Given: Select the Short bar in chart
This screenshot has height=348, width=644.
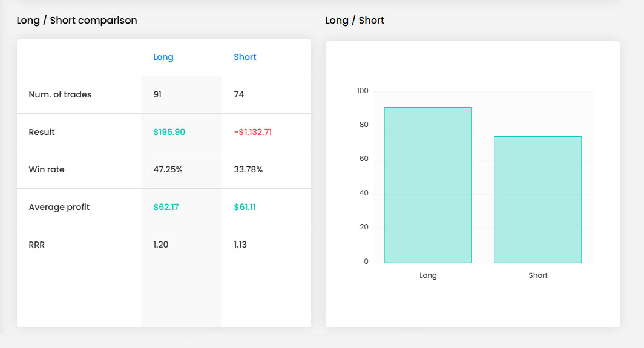Looking at the screenshot, I should pyautogui.click(x=537, y=200).
